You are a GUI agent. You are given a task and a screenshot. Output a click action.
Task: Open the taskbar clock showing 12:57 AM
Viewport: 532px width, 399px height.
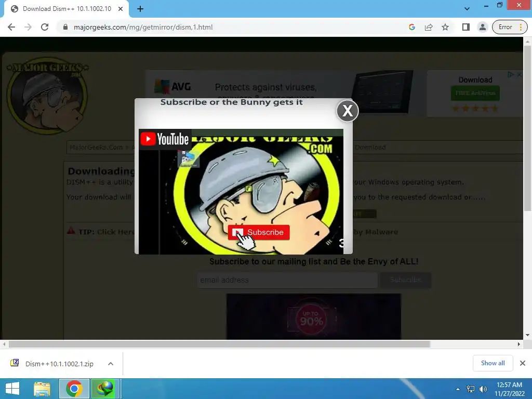(509, 389)
